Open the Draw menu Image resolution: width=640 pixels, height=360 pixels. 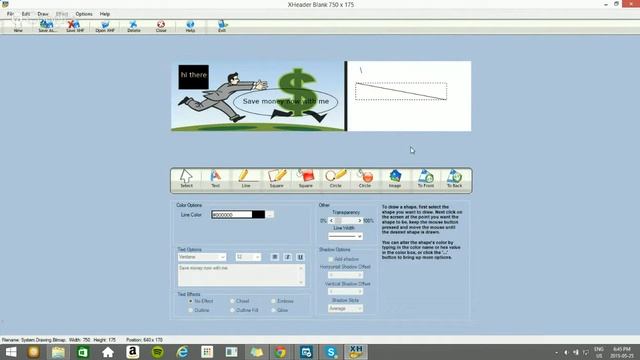click(x=43, y=14)
